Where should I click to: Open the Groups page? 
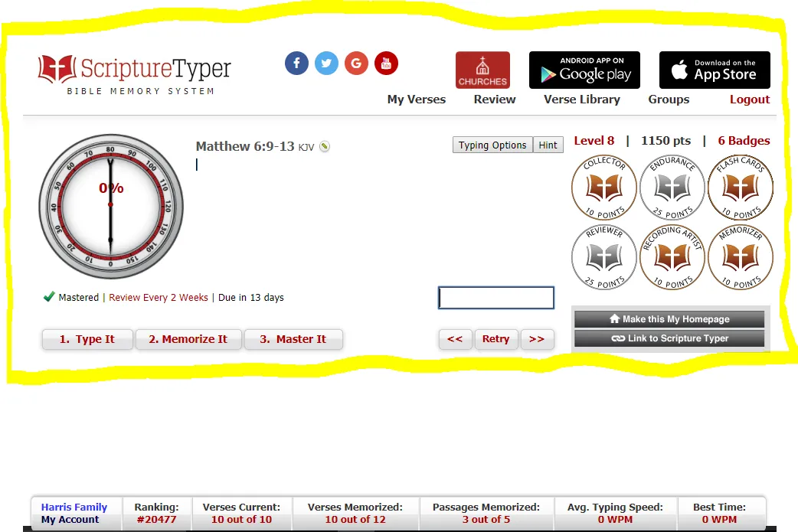coord(669,100)
